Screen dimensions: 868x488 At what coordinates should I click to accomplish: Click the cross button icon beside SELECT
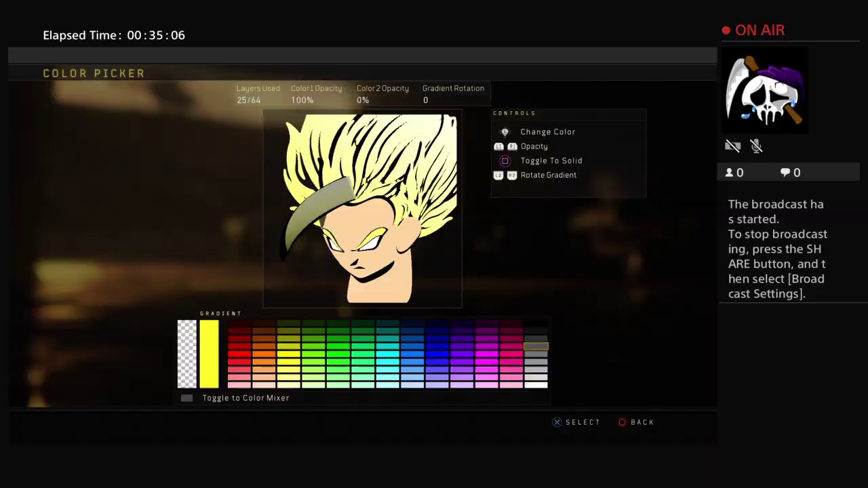coord(557,422)
